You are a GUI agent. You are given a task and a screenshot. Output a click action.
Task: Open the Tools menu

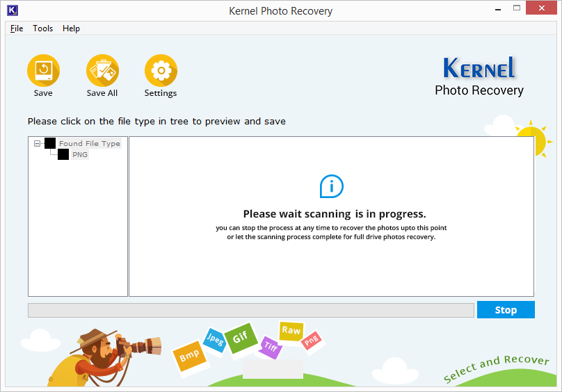42,28
